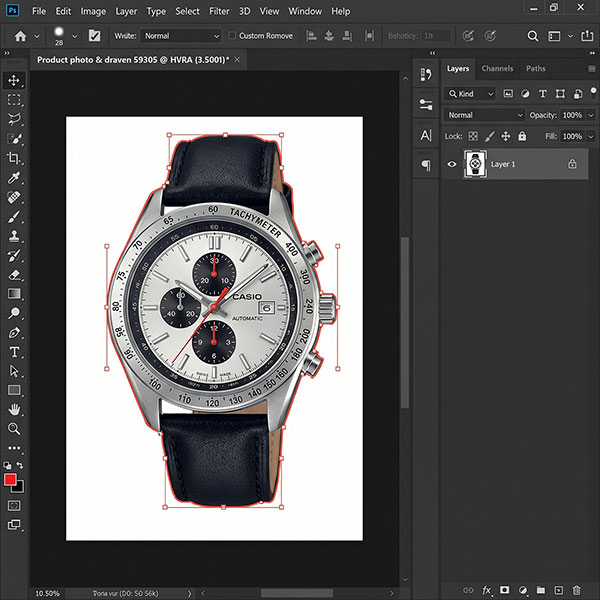Select the Healing Brush tool
600x600 pixels.
click(x=14, y=197)
